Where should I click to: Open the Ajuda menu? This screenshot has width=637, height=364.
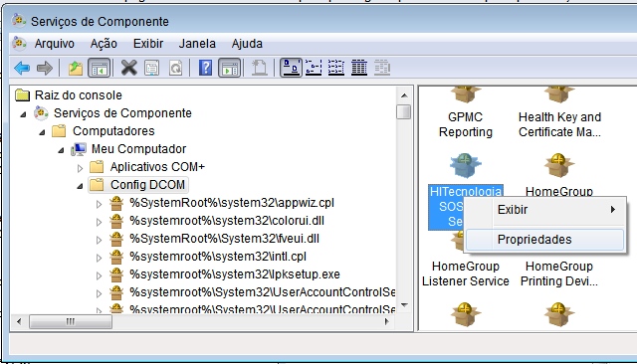pyautogui.click(x=247, y=44)
